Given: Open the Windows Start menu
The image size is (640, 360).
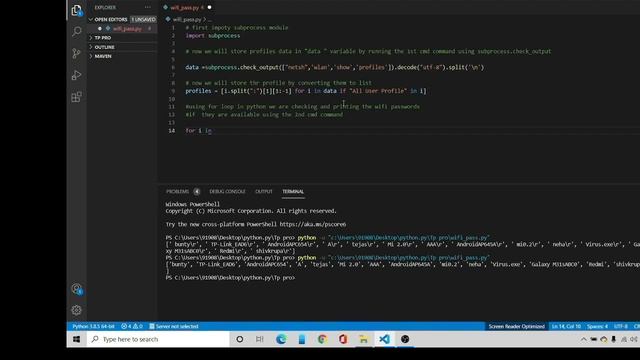Looking at the screenshot, I should (76, 339).
